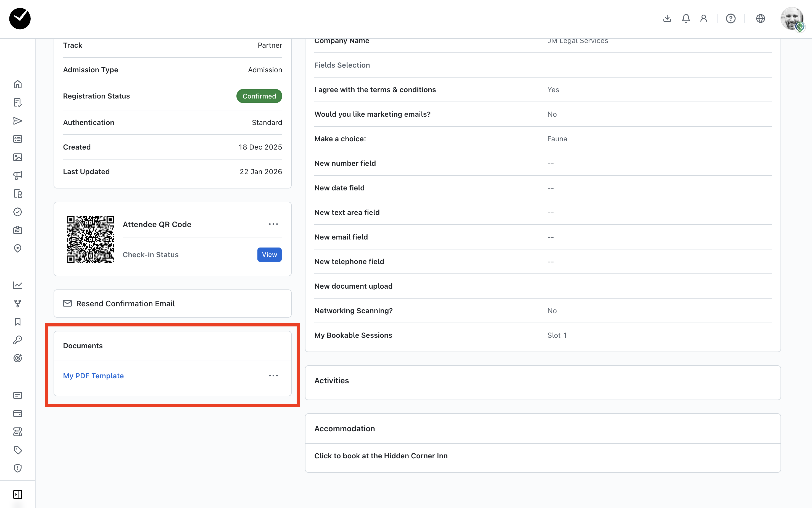Open the image gallery sidebar icon
This screenshot has height=508, width=812.
click(17, 157)
